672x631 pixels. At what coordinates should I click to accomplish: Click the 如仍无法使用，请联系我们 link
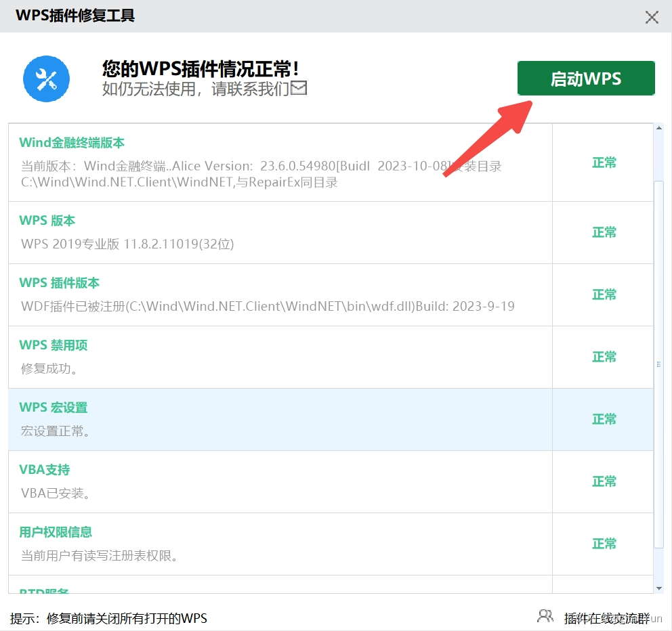195,89
